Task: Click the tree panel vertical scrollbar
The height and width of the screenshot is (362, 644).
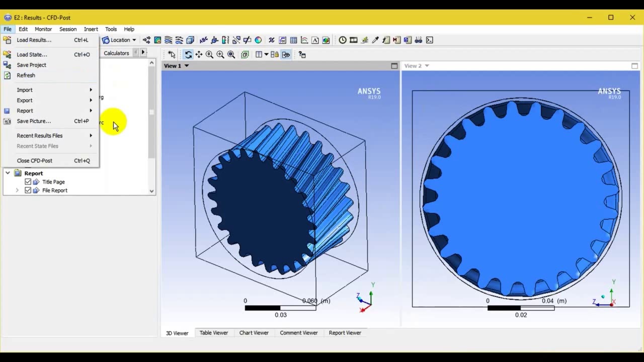Action: coord(151,113)
